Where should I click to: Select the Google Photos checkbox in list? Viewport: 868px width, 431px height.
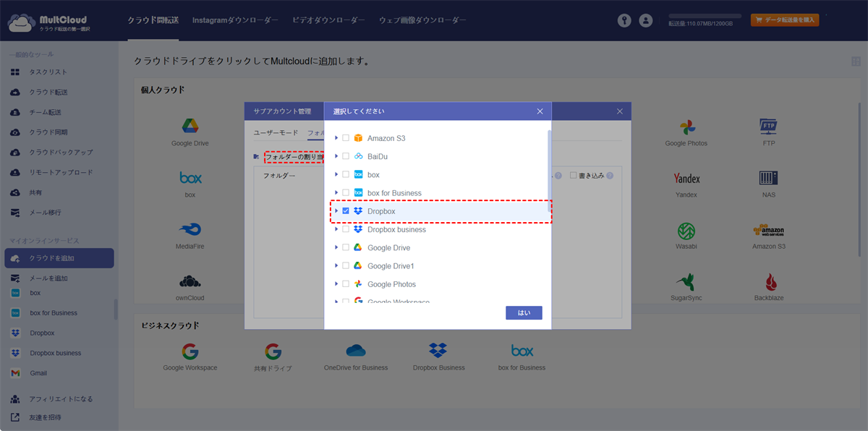(346, 284)
